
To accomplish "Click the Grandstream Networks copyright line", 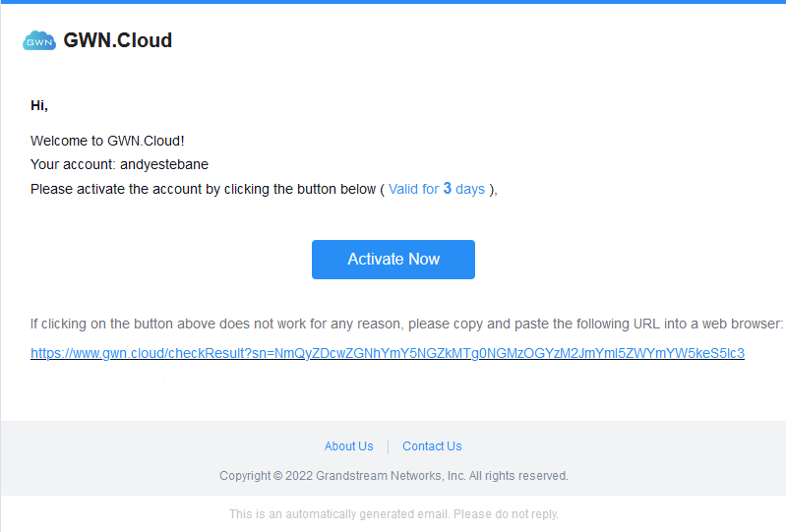I will point(393,476).
